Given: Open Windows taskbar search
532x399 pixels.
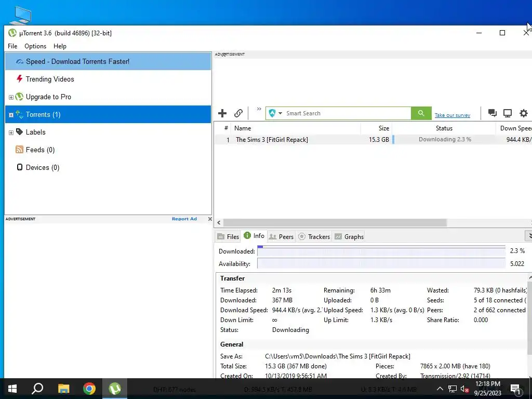Looking at the screenshot, I should point(37,389).
